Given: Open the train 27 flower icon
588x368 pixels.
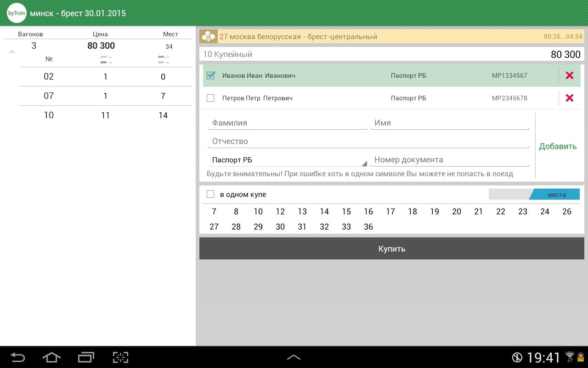Looking at the screenshot, I should click(209, 36).
